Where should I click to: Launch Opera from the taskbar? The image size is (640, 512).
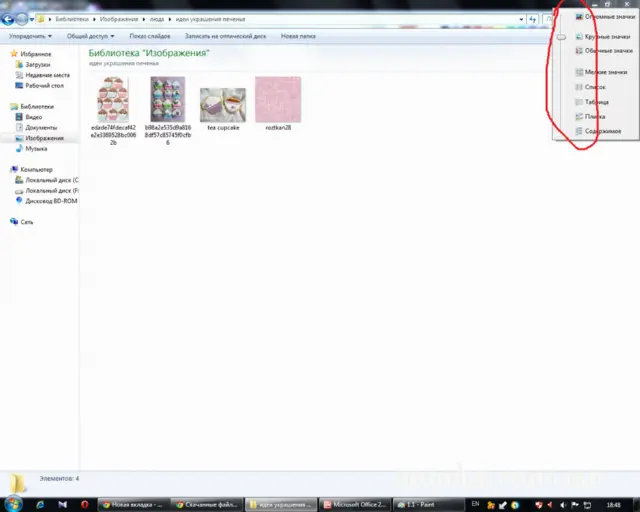coord(84,505)
